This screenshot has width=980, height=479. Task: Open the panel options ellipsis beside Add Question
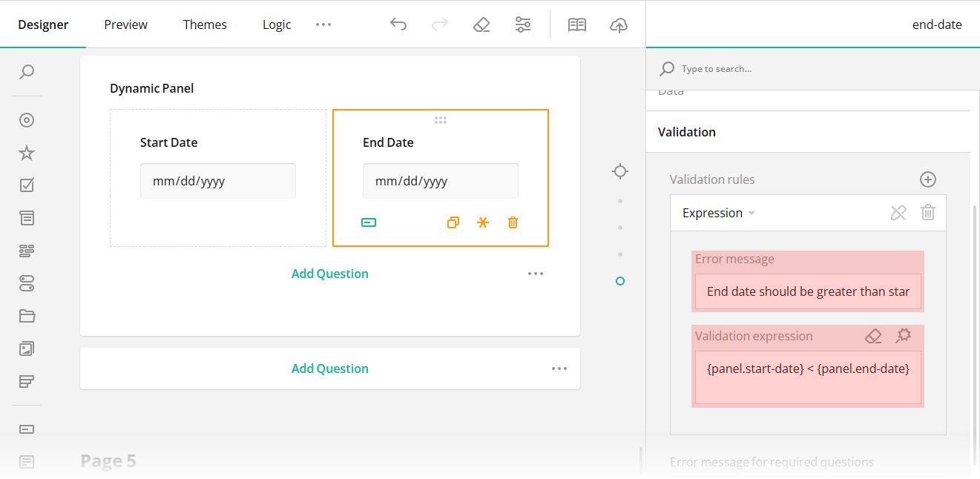point(536,274)
